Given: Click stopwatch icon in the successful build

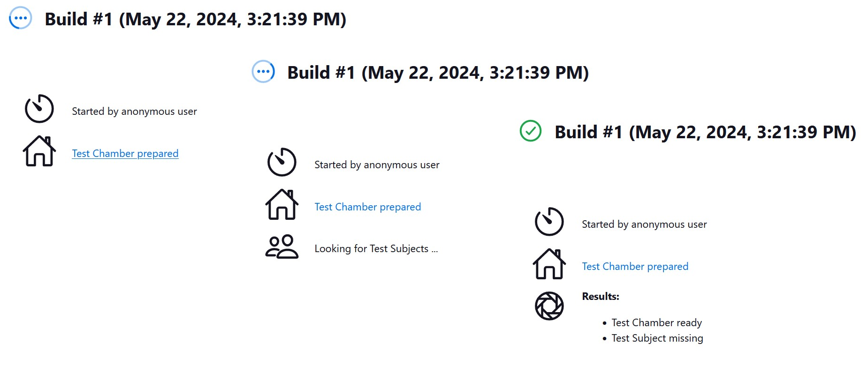Looking at the screenshot, I should 549,222.
